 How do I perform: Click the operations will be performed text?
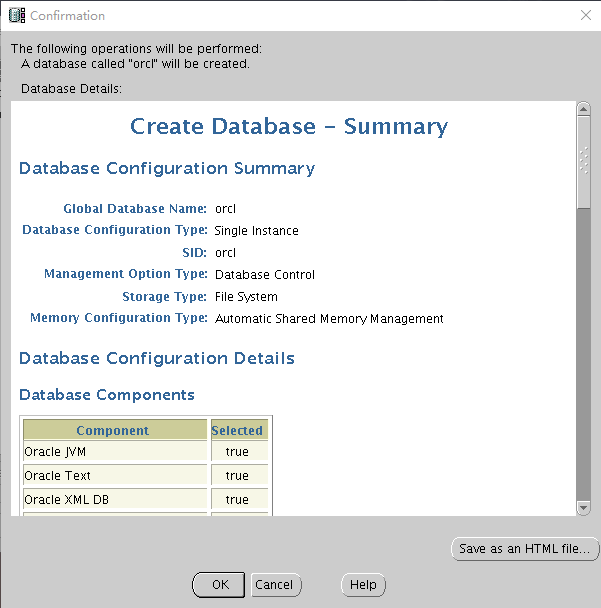point(136,48)
